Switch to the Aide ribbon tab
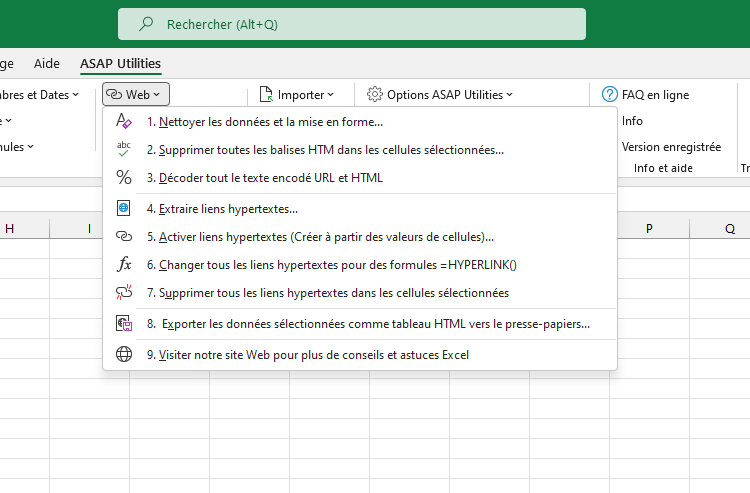This screenshot has height=493, width=750. [x=46, y=63]
